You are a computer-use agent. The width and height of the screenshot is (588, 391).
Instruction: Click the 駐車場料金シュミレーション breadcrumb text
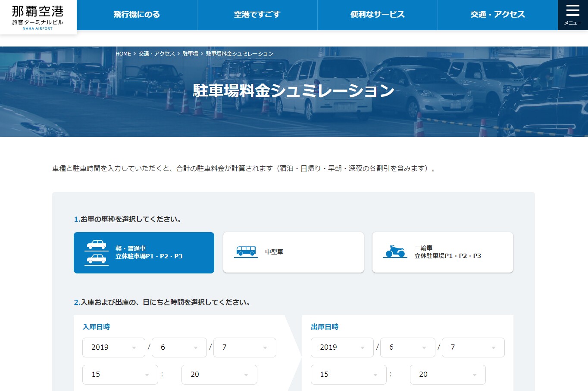[240, 54]
